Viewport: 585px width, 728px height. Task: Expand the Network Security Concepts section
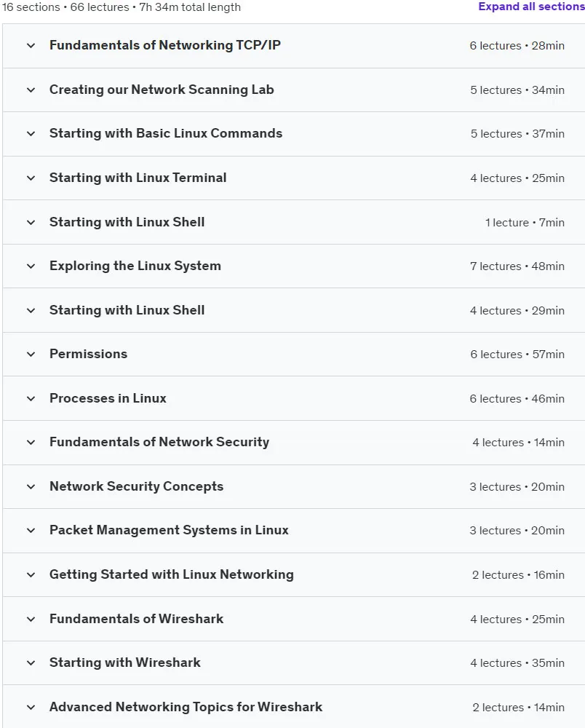coord(294,486)
